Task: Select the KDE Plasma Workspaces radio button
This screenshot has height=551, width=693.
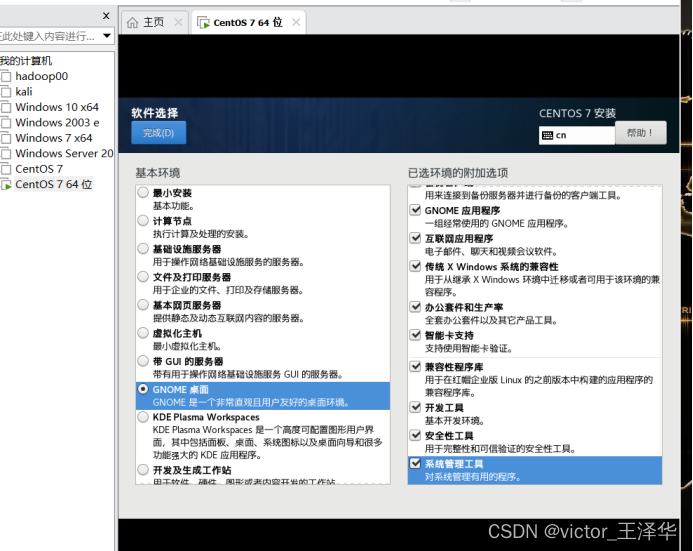Action: pyautogui.click(x=143, y=417)
